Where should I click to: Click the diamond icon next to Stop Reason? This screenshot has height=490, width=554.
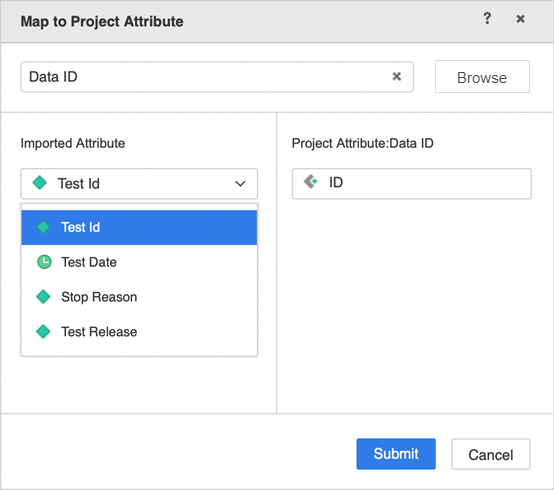pos(43,296)
